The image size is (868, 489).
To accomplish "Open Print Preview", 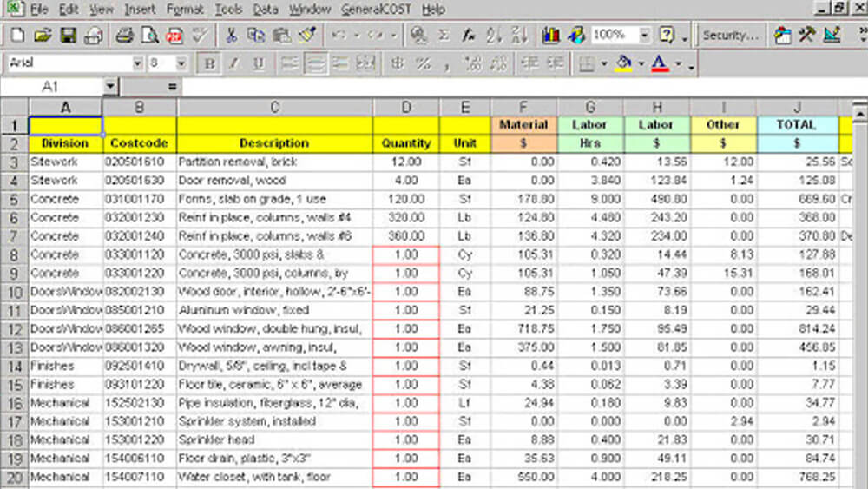I will click(x=150, y=36).
